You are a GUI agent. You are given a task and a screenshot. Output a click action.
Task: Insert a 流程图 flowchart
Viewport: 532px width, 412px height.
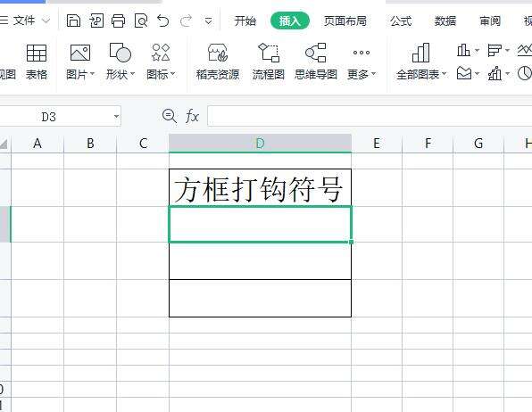[x=268, y=62]
